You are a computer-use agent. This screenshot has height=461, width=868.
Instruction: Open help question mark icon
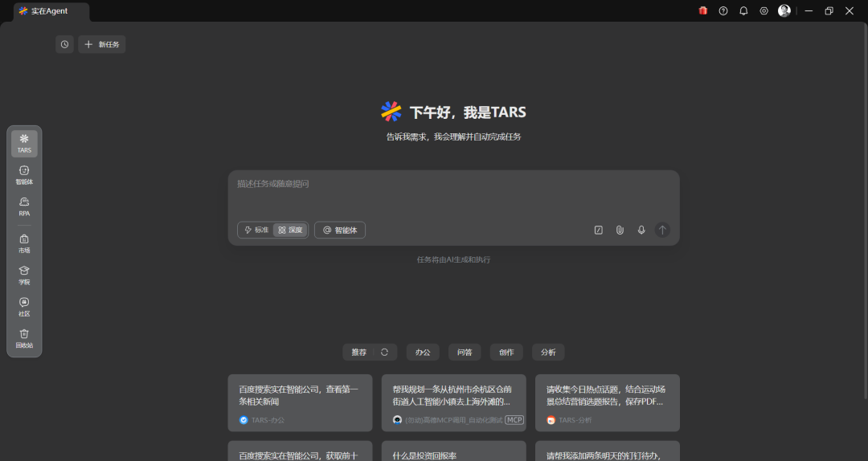coord(723,10)
